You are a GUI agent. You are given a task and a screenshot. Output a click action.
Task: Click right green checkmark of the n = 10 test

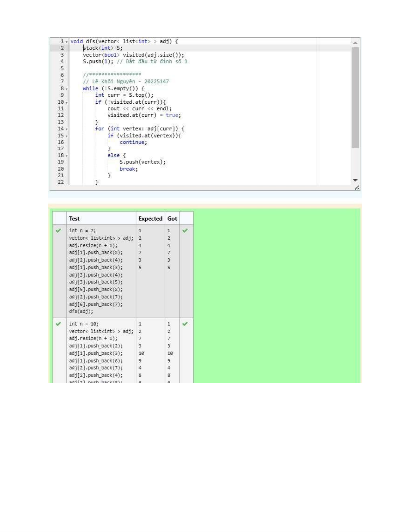[185, 324]
